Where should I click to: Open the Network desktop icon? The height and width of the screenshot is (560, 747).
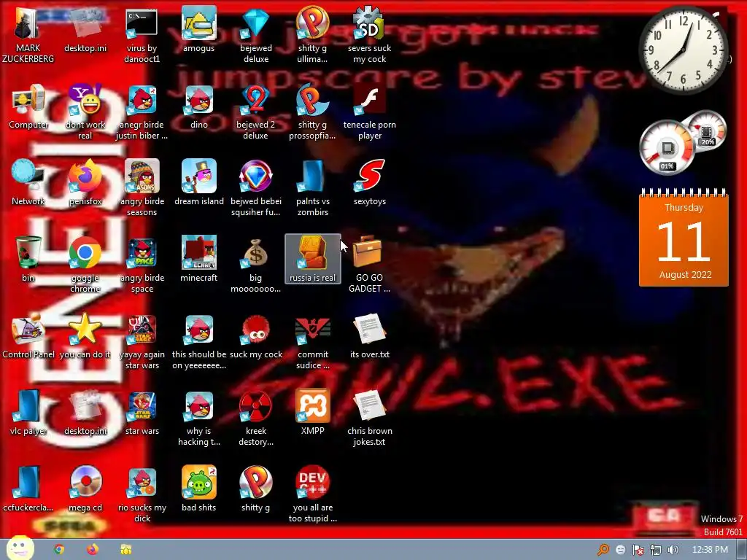[28, 183]
